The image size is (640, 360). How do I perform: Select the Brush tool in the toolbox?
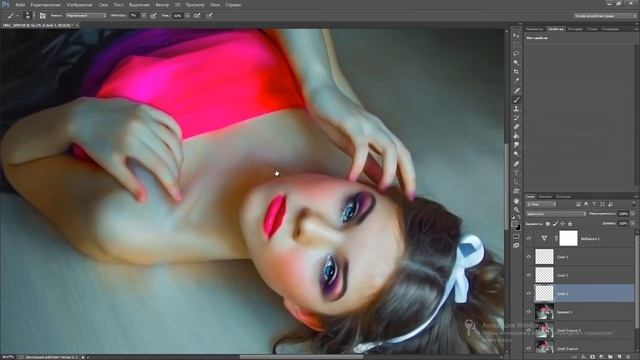[516, 100]
